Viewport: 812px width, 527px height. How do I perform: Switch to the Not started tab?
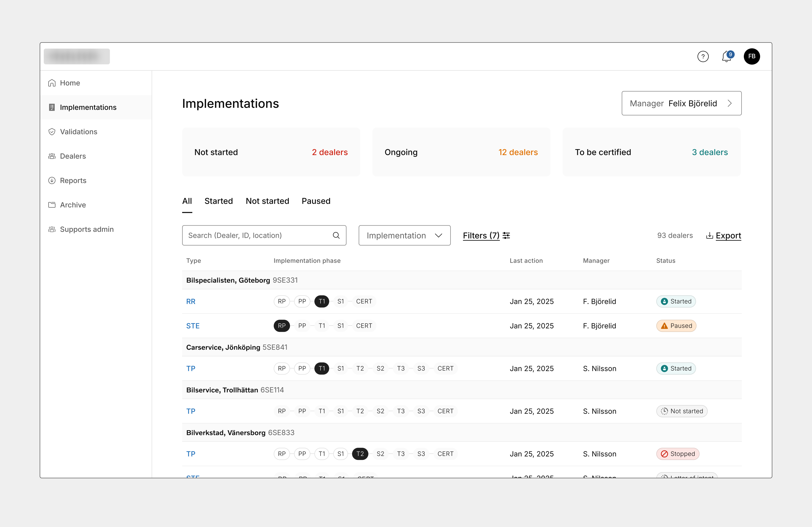click(x=267, y=201)
